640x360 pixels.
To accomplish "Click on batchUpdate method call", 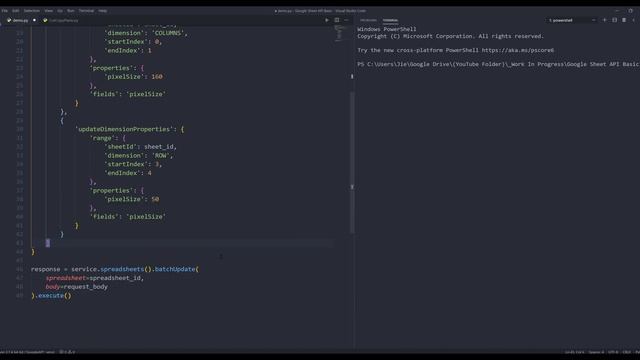I will 175,269.
